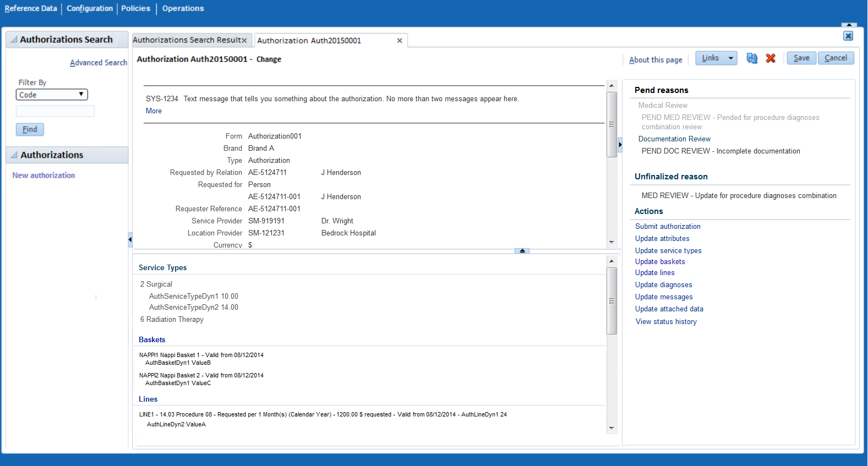Click the Dr. Wright service provider value

tap(337, 221)
